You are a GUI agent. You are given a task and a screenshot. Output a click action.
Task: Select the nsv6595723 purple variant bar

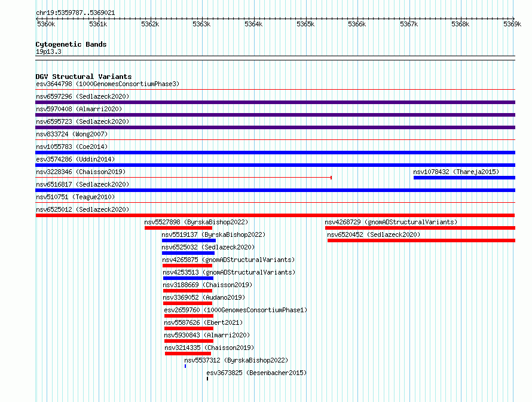(275, 127)
